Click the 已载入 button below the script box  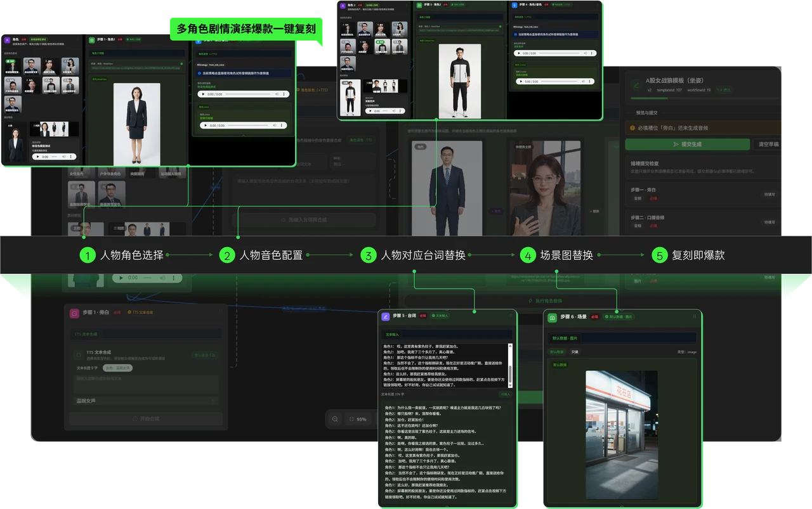[505, 394]
